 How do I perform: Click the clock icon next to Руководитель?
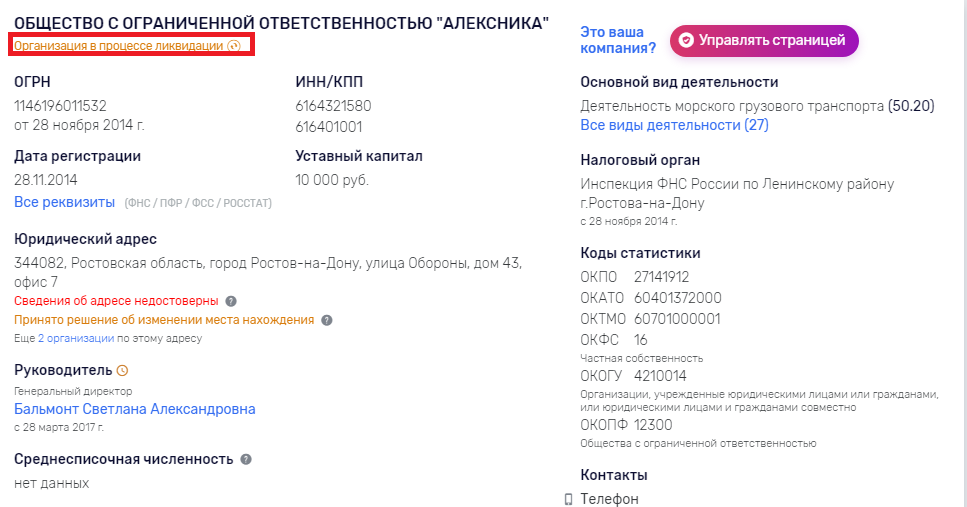tap(123, 371)
